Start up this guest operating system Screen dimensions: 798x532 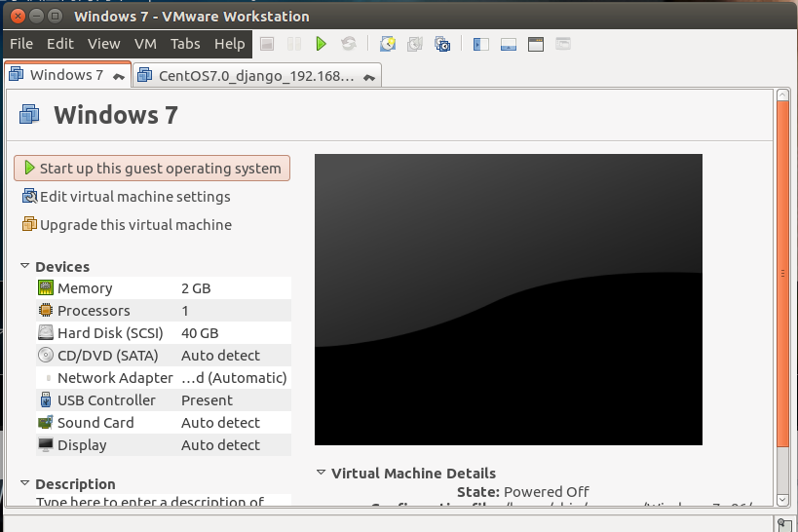[x=152, y=169]
